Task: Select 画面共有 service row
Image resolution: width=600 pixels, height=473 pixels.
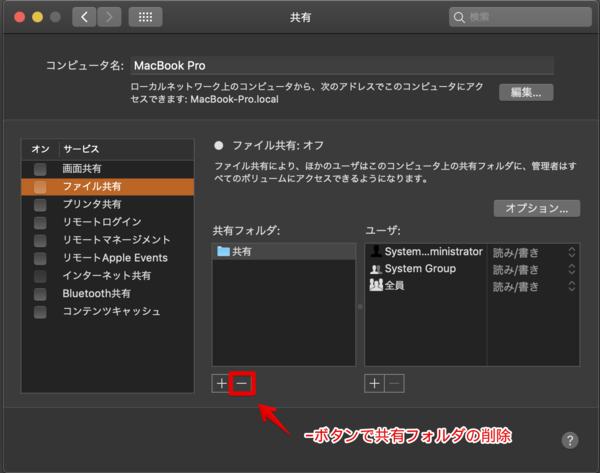Action: (x=108, y=169)
